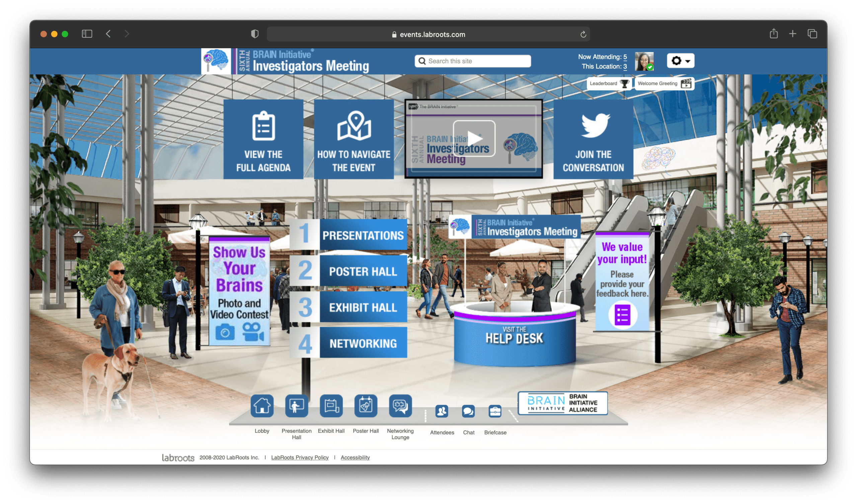This screenshot has width=857, height=504.
Task: Click the BRAIN Initiative header brain logo
Action: (216, 61)
